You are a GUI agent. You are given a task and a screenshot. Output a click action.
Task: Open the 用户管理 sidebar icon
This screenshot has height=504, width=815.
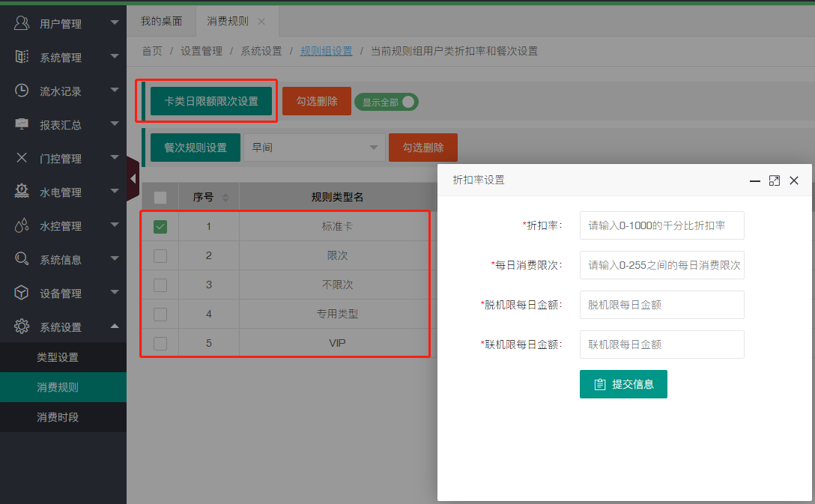click(x=20, y=22)
